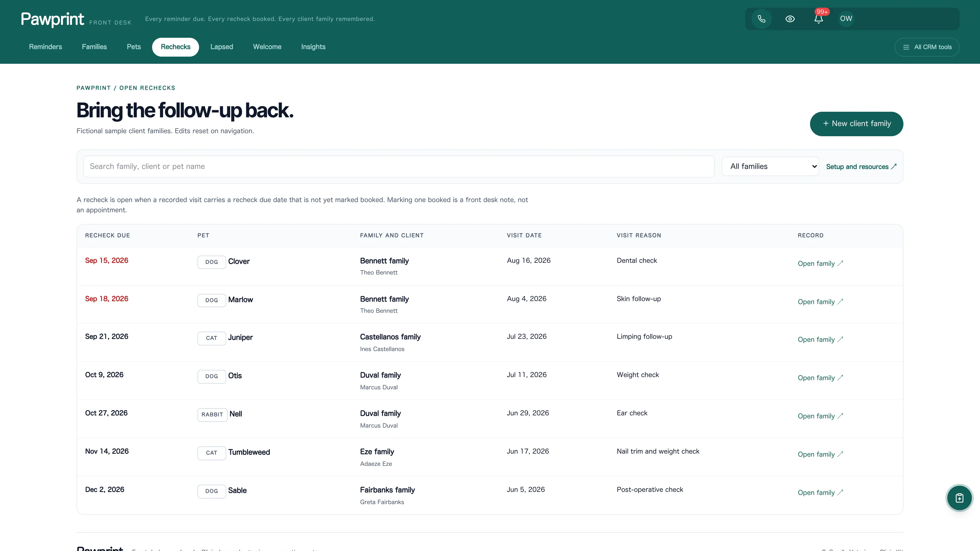Viewport: 980px width, 551px height.
Task: Click Post-operative check reason
Action: tap(650, 490)
